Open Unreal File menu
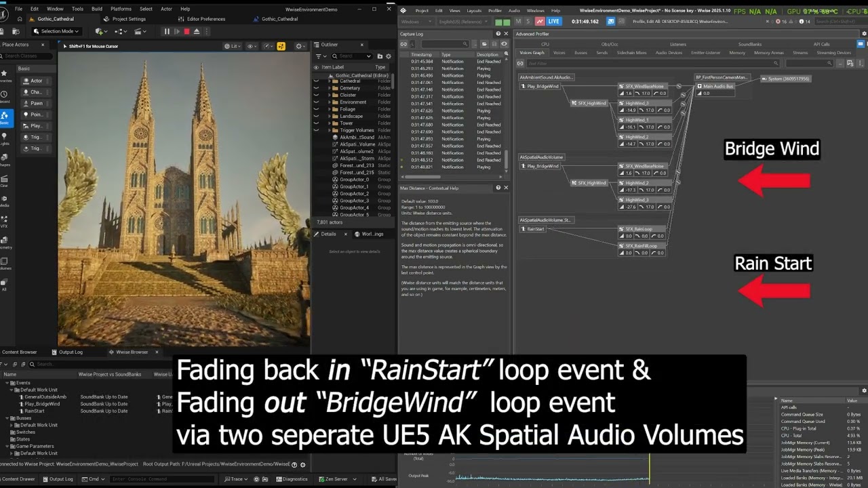 tap(18, 9)
